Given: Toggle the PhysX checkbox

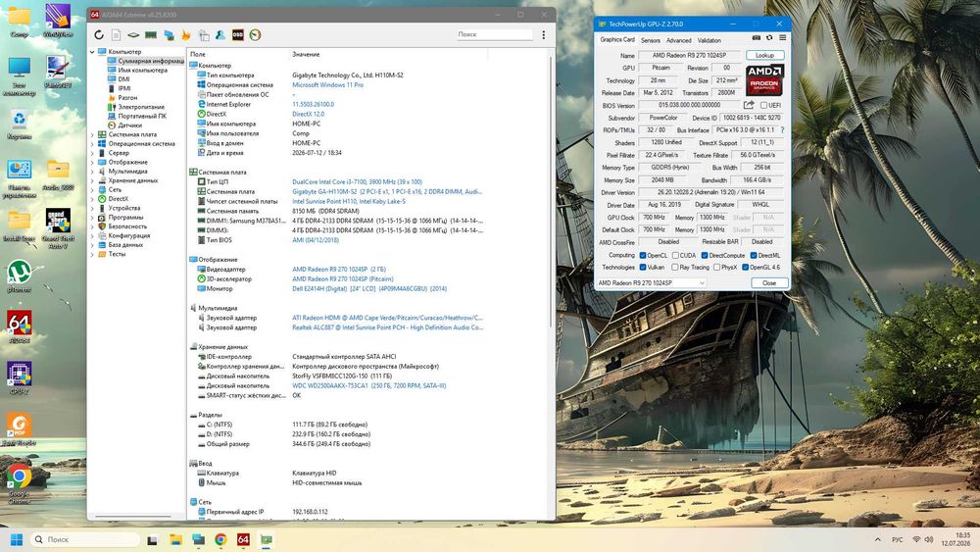Looking at the screenshot, I should click(717, 267).
